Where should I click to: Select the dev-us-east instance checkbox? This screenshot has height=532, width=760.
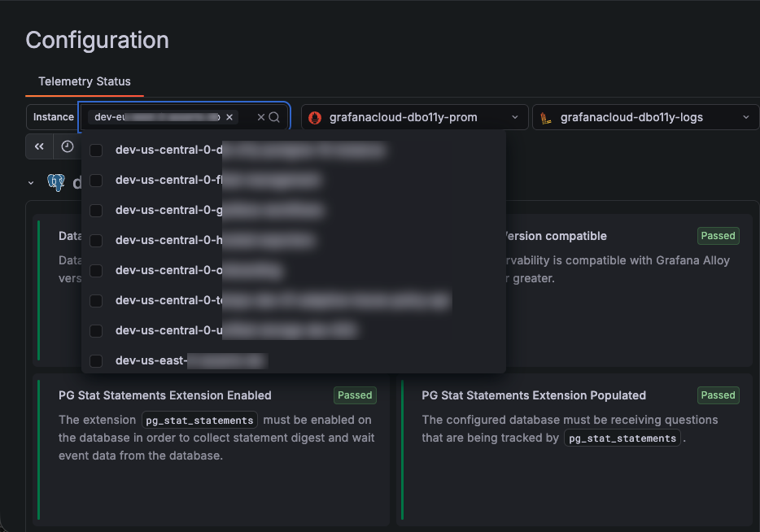coord(95,360)
